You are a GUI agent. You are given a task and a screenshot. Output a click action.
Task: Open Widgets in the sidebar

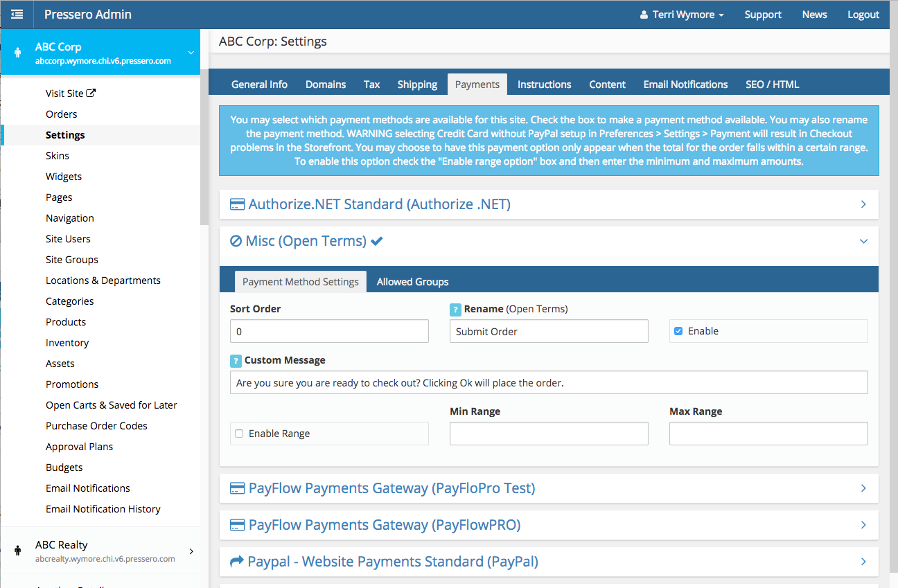pos(64,177)
